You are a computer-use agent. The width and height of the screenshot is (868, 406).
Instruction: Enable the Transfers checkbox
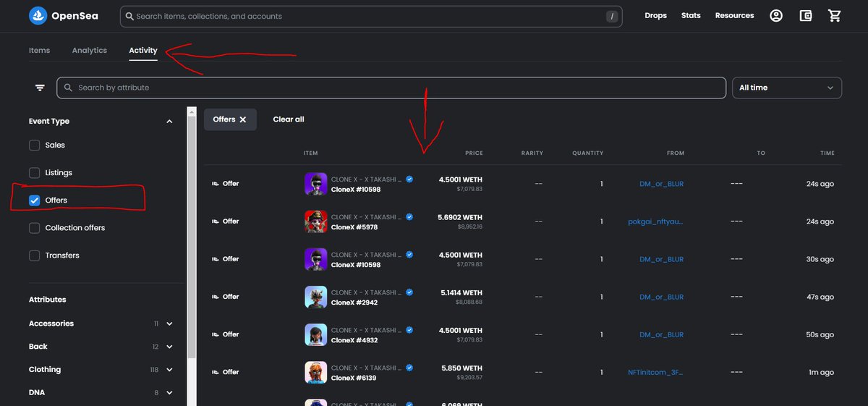coord(34,255)
